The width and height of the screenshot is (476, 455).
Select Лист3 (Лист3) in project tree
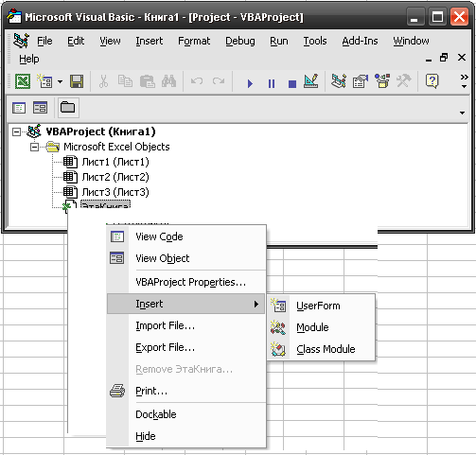click(115, 192)
